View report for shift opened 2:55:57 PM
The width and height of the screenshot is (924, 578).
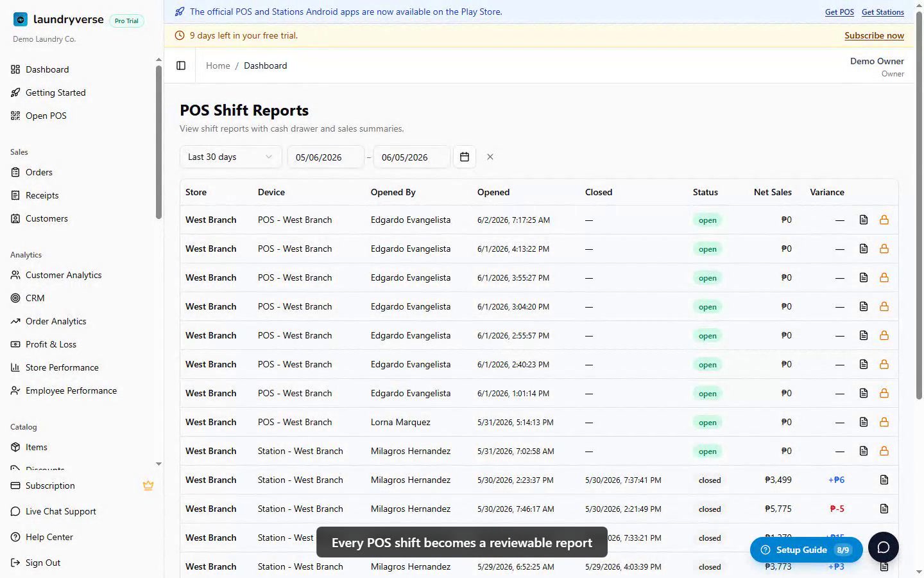[864, 335]
